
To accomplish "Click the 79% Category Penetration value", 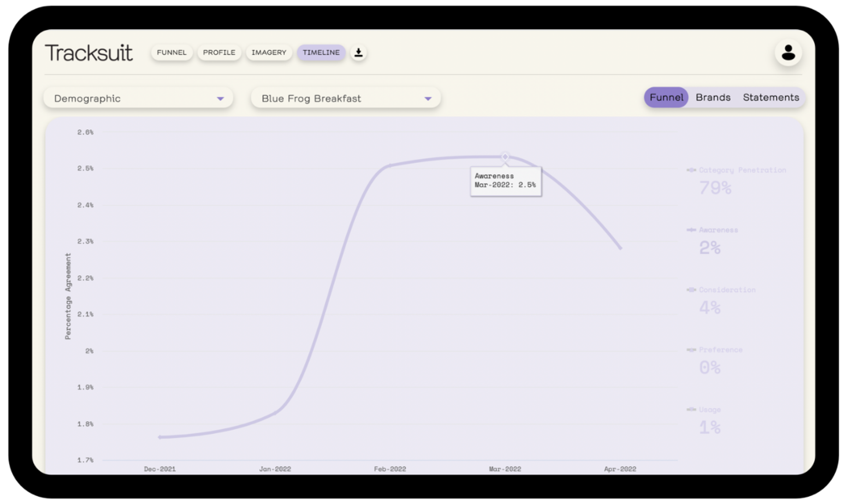I will point(715,188).
